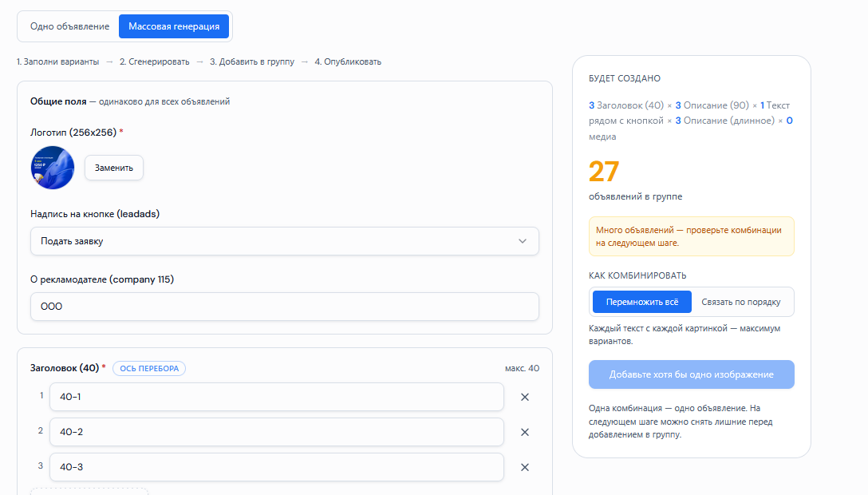868x495 pixels.
Task: Focus the О рекламодателе field containing ООО
Action: click(285, 307)
